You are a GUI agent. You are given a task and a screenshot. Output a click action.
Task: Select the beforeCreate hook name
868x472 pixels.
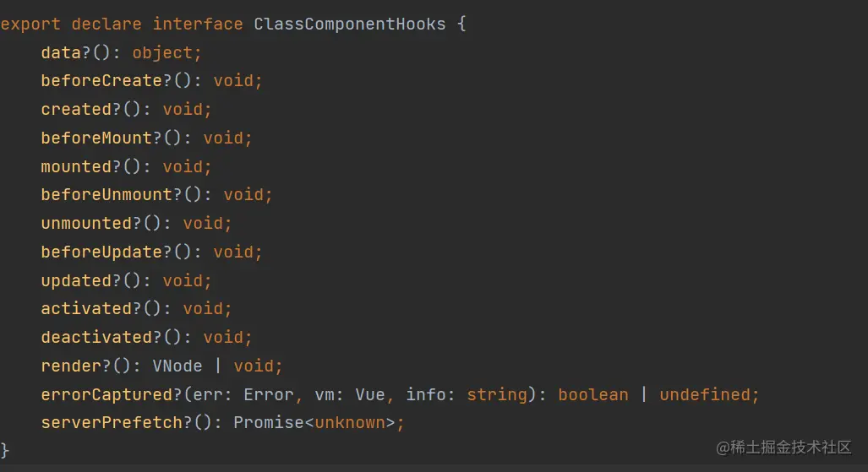(101, 81)
